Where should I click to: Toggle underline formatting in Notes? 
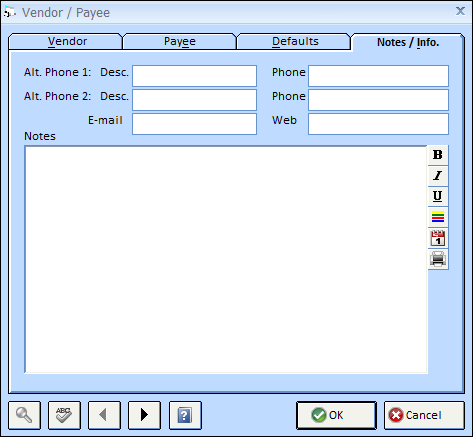(438, 196)
